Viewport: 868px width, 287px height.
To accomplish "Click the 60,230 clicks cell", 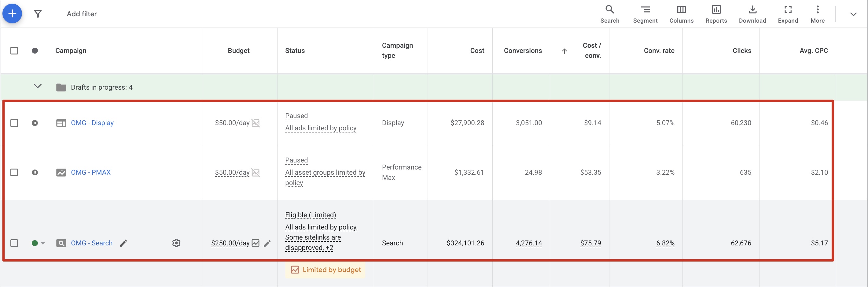I will pos(741,123).
